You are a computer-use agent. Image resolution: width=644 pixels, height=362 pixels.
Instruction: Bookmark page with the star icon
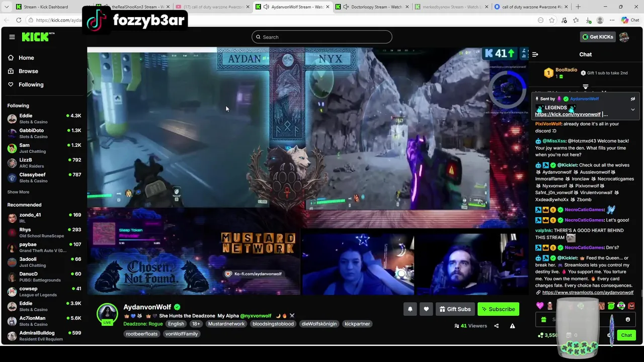click(x=552, y=20)
